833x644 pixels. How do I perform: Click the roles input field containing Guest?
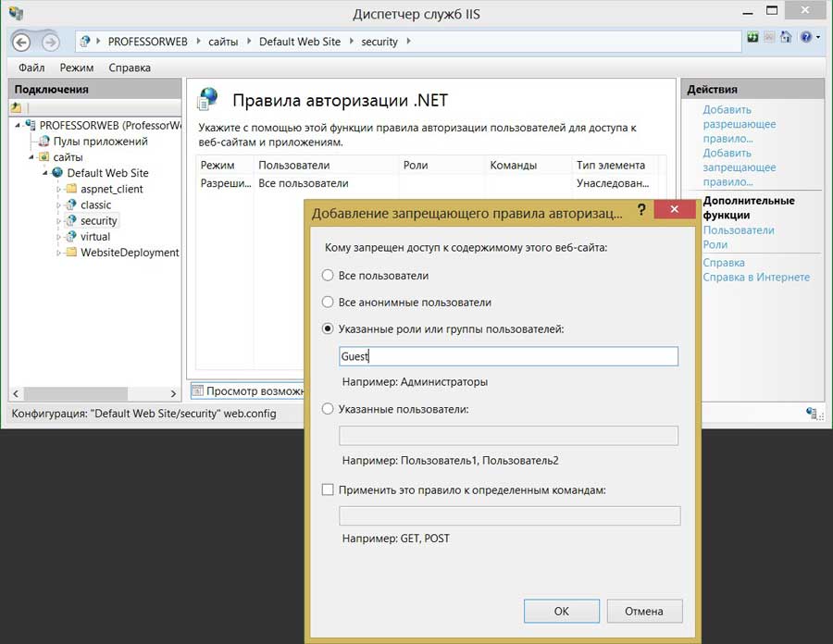pyautogui.click(x=508, y=356)
